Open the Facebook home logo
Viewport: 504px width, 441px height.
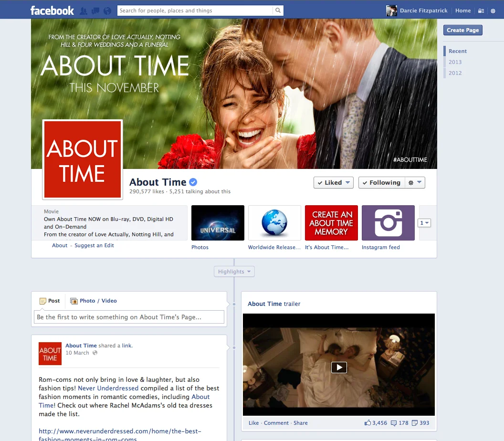(52, 10)
